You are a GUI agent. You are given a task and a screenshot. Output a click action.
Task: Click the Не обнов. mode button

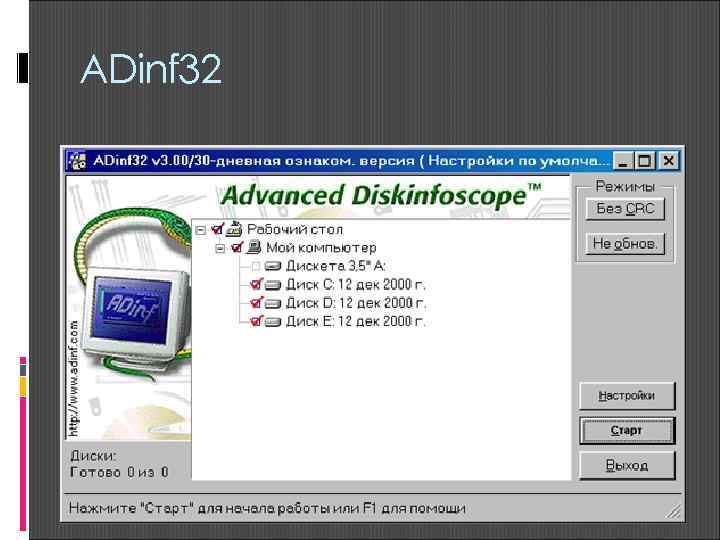[x=625, y=243]
